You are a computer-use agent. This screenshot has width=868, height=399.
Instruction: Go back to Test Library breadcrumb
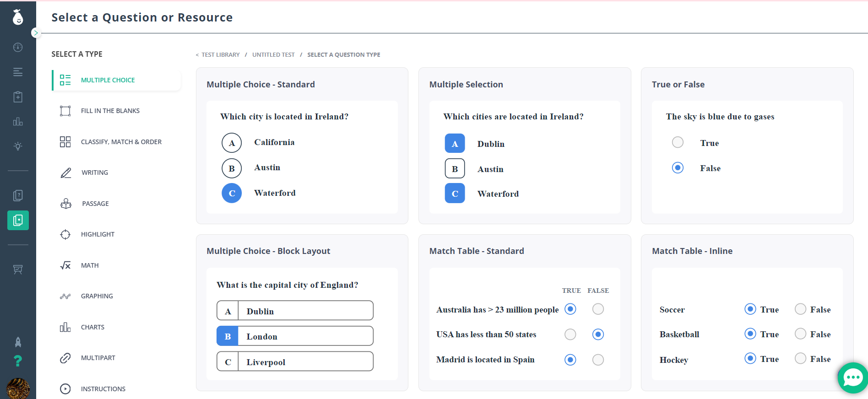click(220, 55)
